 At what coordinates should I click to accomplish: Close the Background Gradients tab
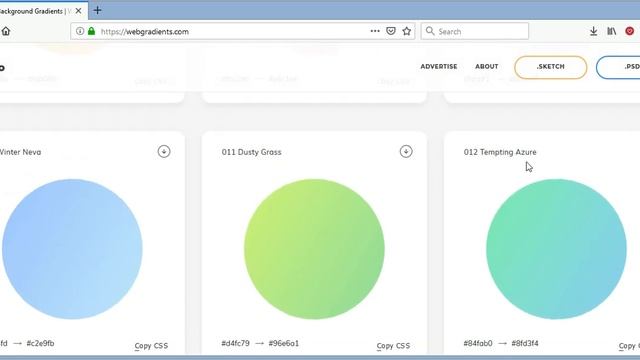coord(78,11)
